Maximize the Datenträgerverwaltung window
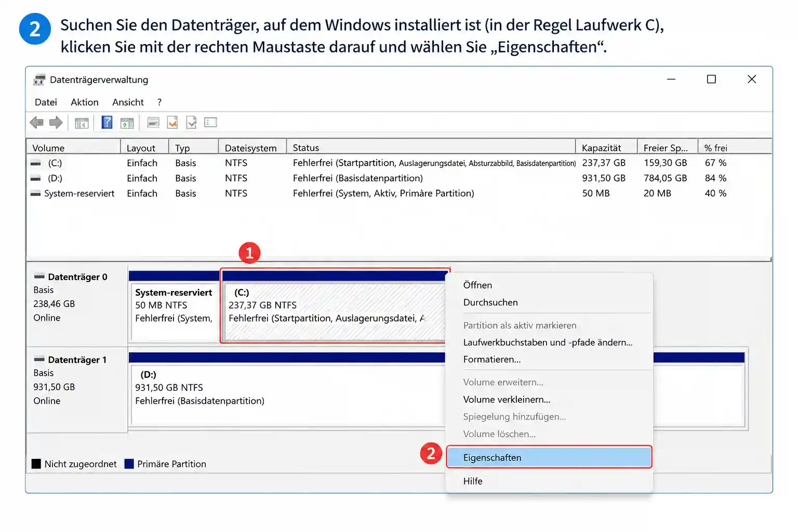This screenshot has height=532, width=798. pyautogui.click(x=711, y=79)
